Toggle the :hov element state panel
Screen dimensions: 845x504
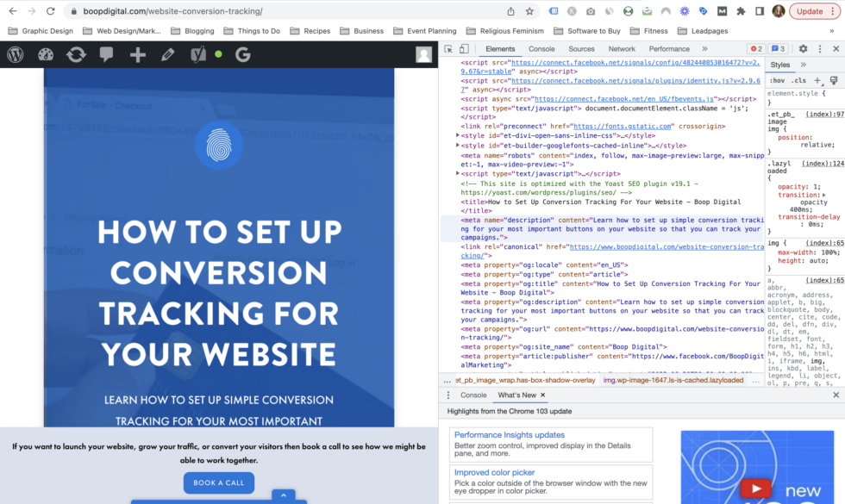pos(777,81)
